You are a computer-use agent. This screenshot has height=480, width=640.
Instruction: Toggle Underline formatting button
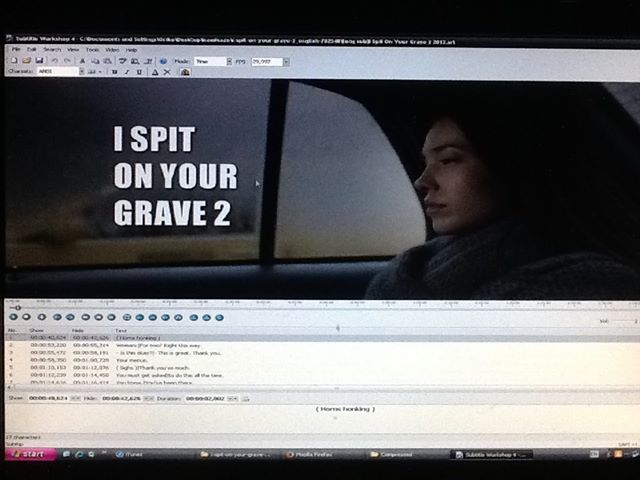tap(139, 72)
